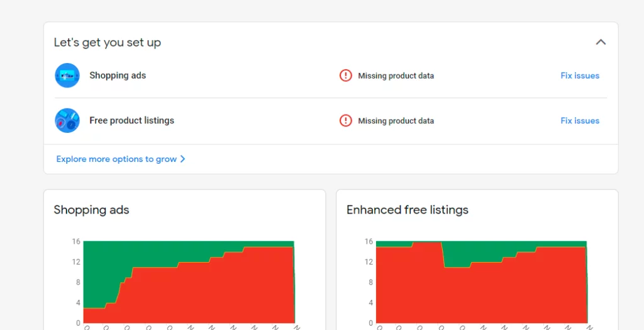Open Fix issues for Shopping ads

579,76
